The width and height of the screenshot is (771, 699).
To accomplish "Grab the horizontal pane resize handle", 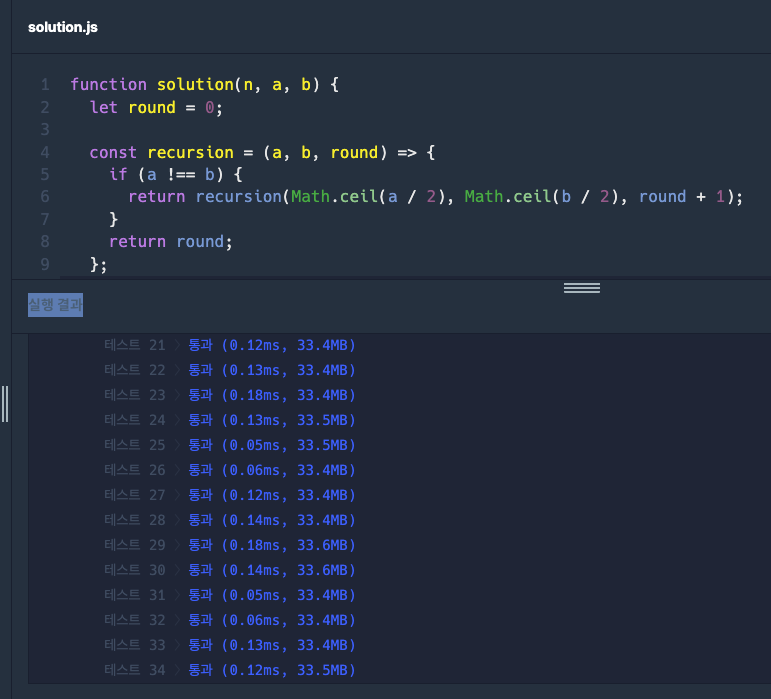I will click(x=582, y=288).
